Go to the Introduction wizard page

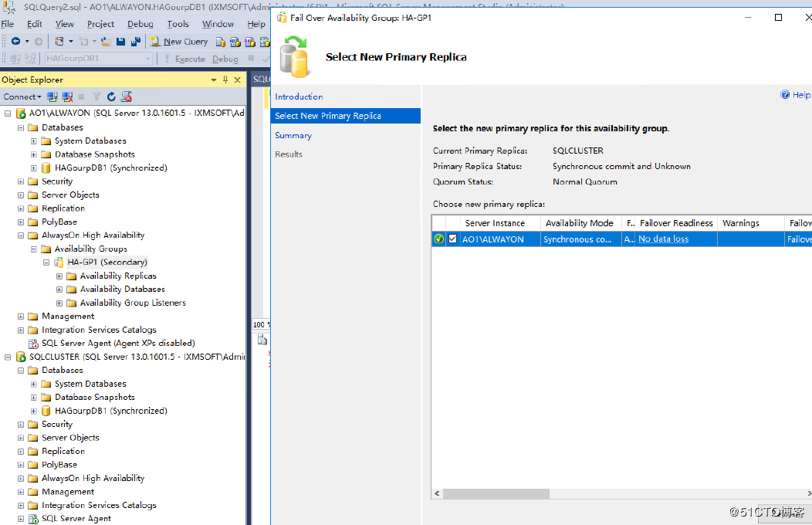point(299,97)
